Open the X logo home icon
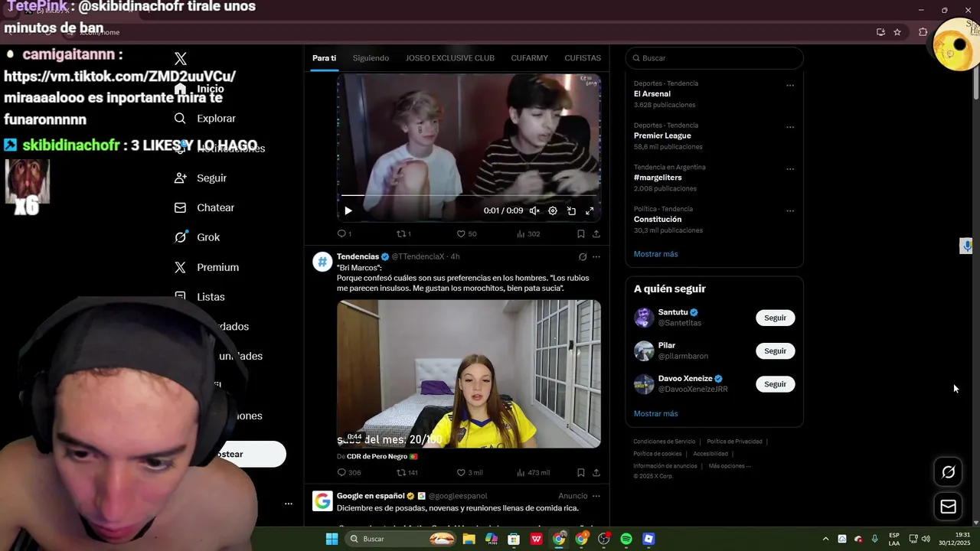This screenshot has height=551, width=980. point(181,59)
